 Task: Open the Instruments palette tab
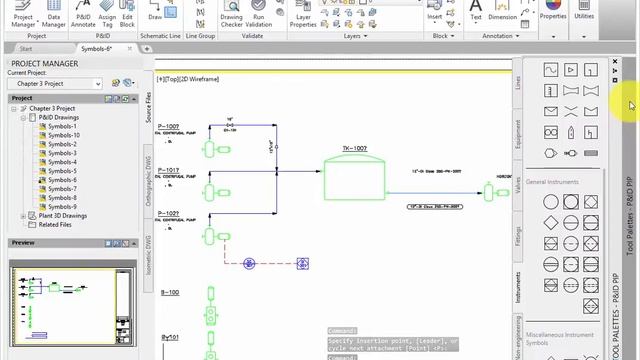518,287
